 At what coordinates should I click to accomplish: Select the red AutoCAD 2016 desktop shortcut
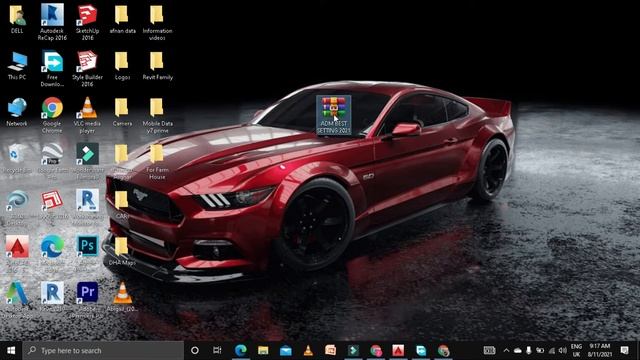point(17,253)
